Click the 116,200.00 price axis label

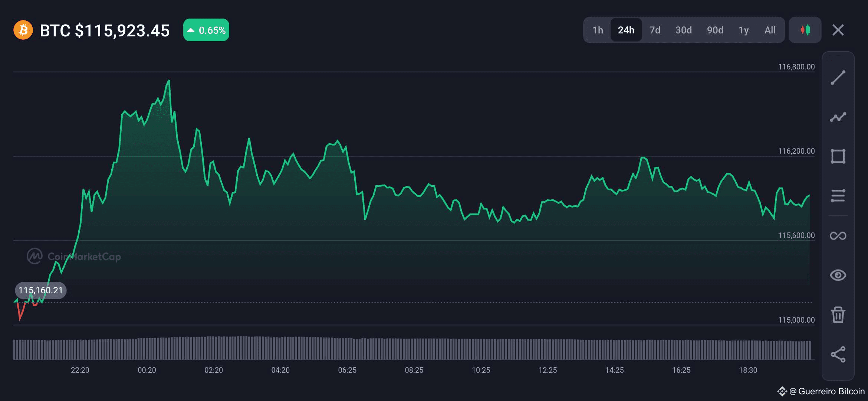click(x=796, y=151)
